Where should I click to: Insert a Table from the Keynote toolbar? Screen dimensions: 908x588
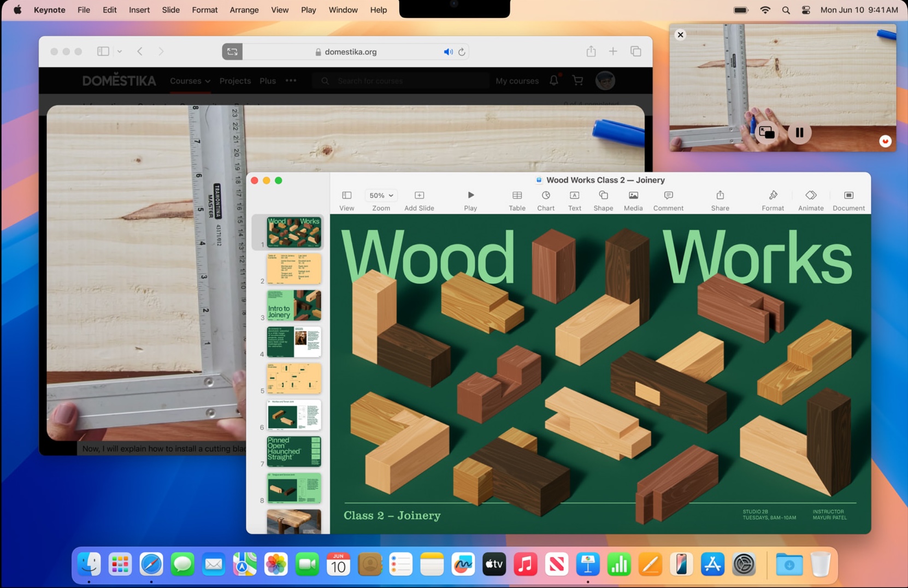pyautogui.click(x=517, y=199)
